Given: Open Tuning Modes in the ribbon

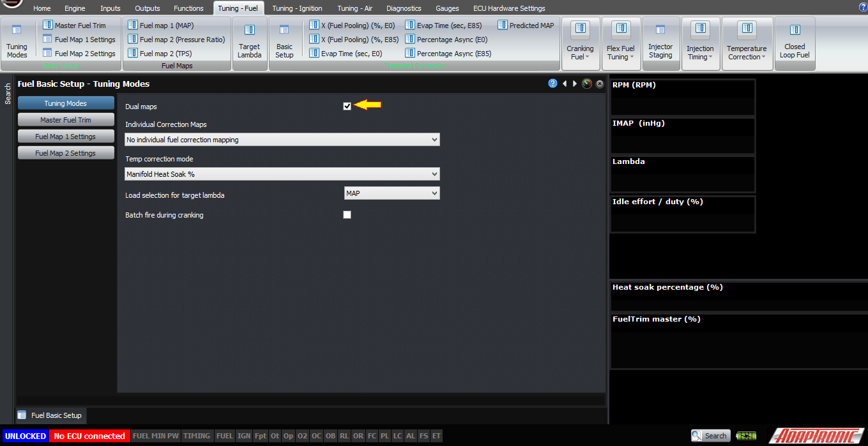Looking at the screenshot, I should 17,41.
